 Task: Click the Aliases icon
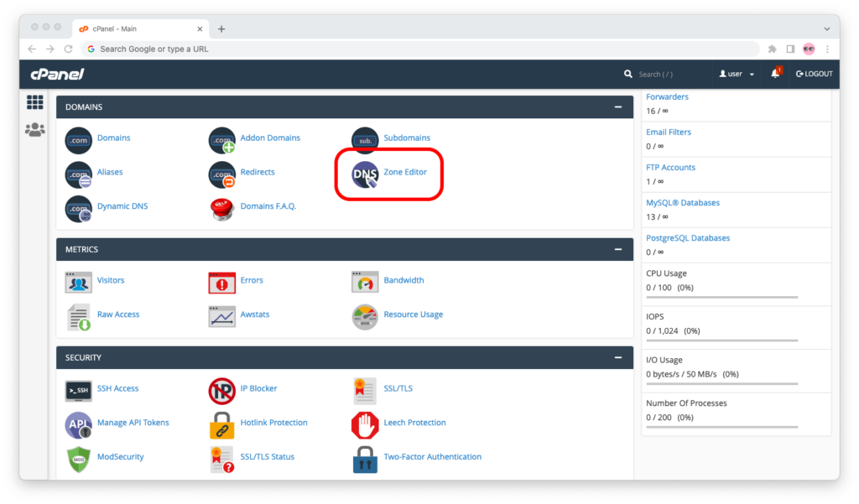pos(78,174)
